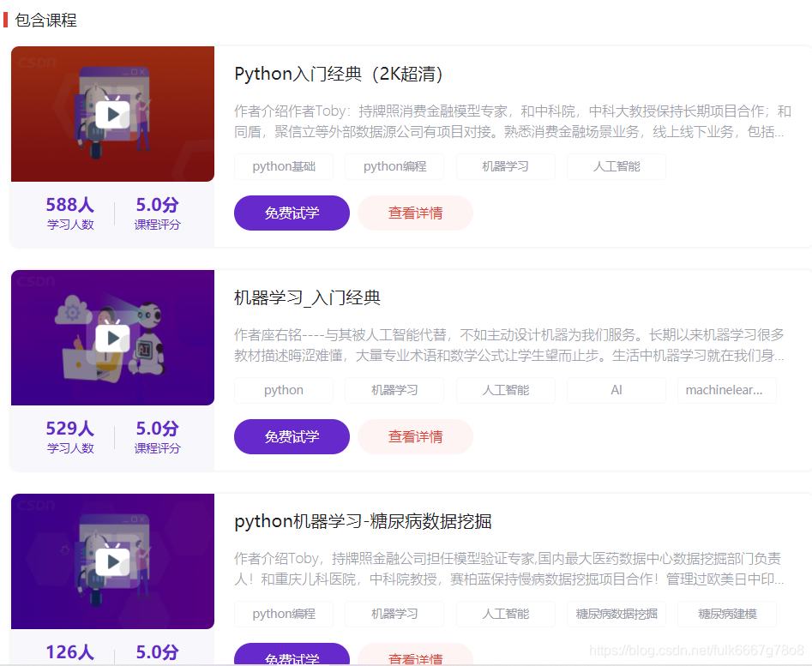
Task: Click the play icon on 糖尿病数据挖掘 course thumbnail
Action: (112, 561)
